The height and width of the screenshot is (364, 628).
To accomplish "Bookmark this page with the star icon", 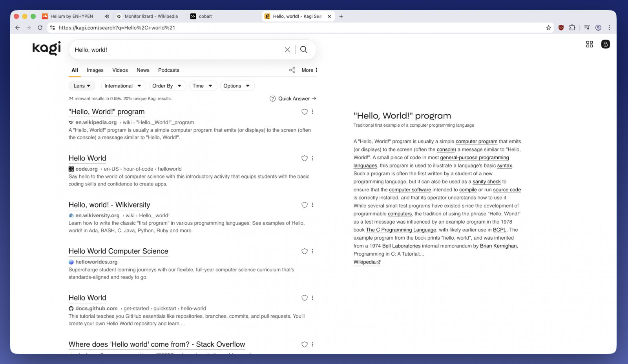I will click(549, 28).
